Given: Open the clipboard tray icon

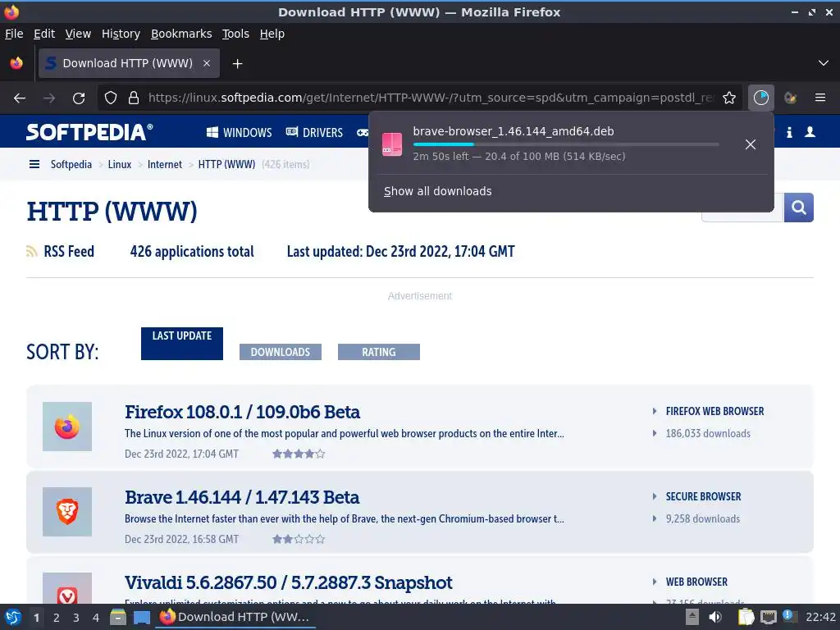Looking at the screenshot, I should 746,617.
